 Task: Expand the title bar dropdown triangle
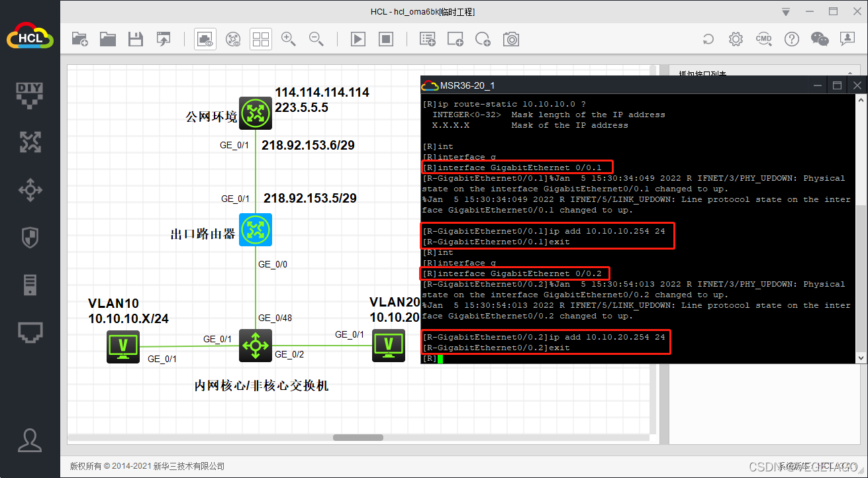[786, 12]
